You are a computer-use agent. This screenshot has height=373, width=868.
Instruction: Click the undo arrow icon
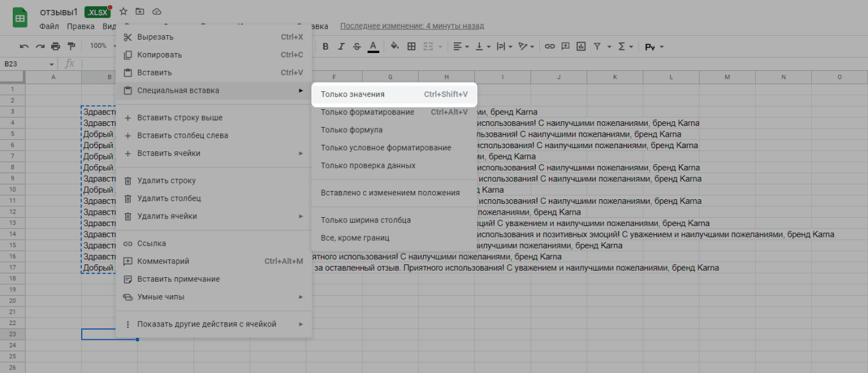pyautogui.click(x=25, y=46)
